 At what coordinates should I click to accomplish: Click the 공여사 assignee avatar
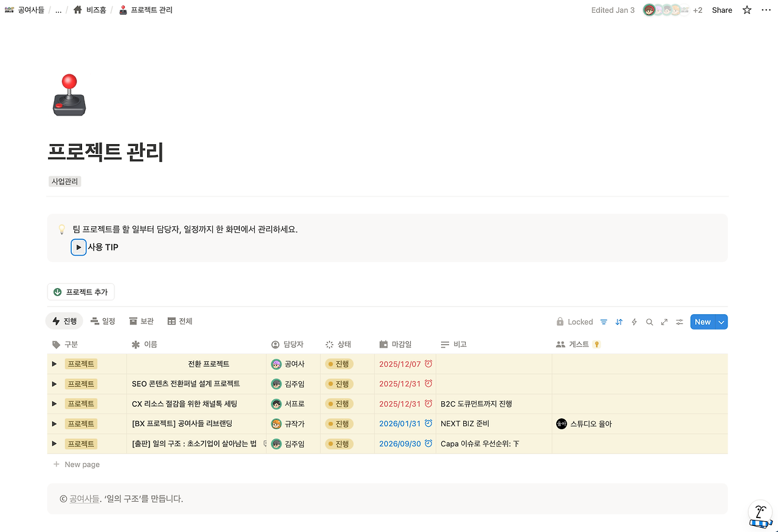277,364
